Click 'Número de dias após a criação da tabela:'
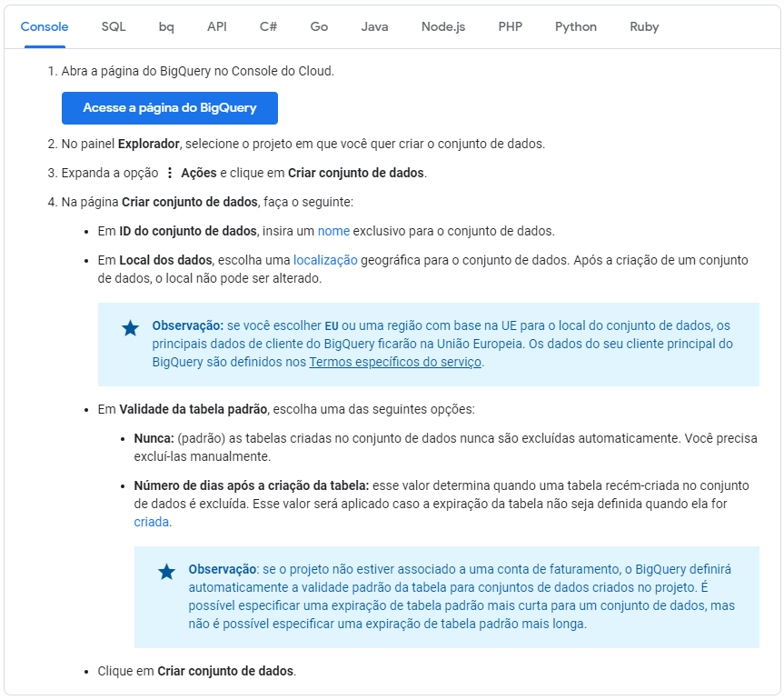The height and width of the screenshot is (700, 784). (252, 485)
